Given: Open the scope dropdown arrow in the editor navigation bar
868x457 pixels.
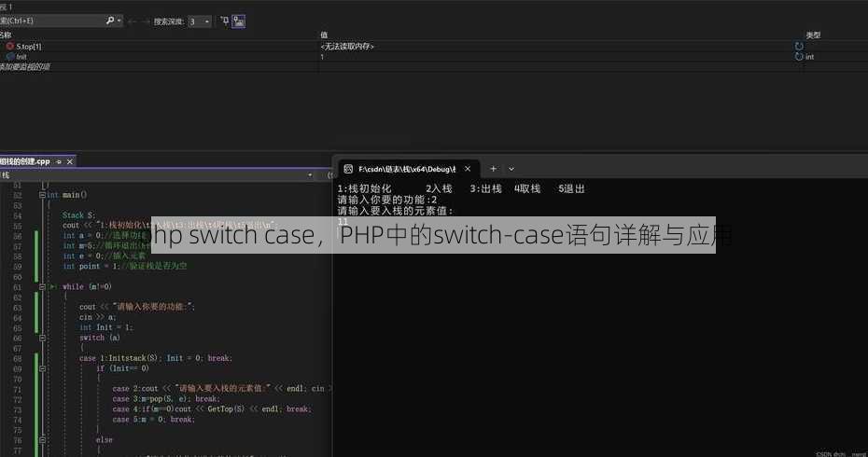Looking at the screenshot, I should 310,175.
